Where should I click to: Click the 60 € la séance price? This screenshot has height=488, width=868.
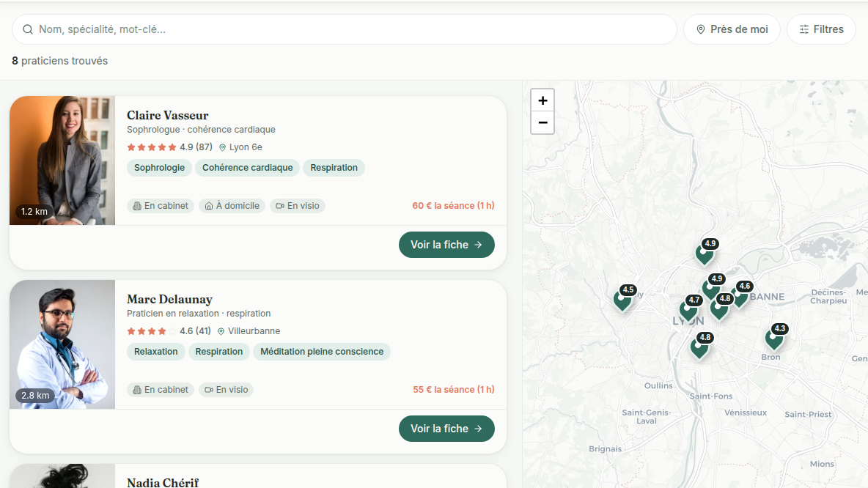pos(453,206)
